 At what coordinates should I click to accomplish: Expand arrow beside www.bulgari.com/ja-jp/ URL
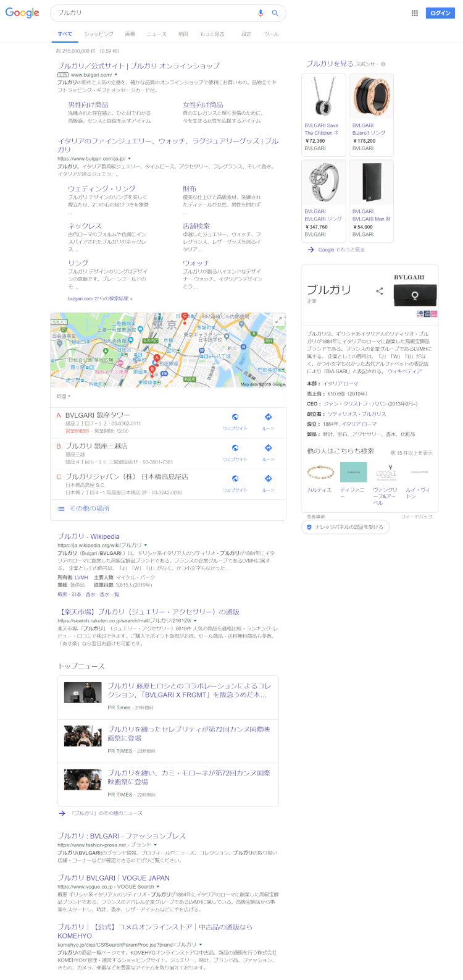[x=129, y=159]
